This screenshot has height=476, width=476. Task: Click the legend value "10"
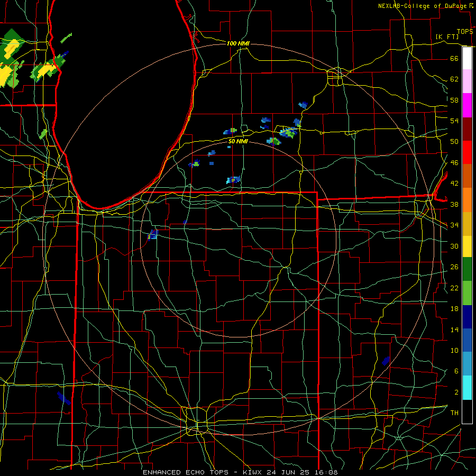(x=454, y=350)
